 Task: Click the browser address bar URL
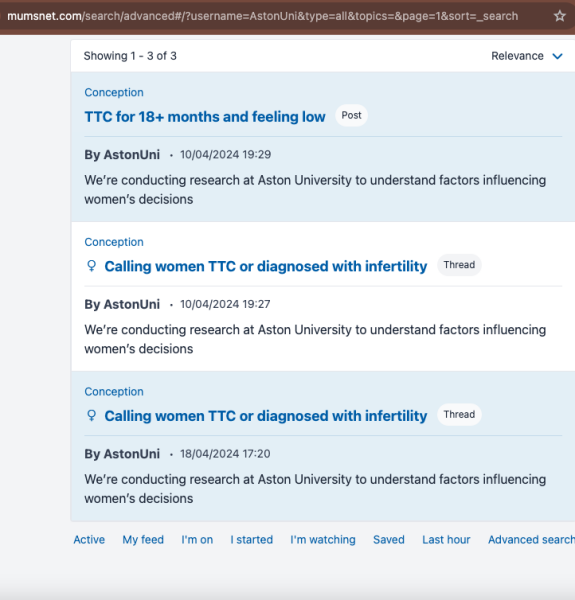click(262, 16)
